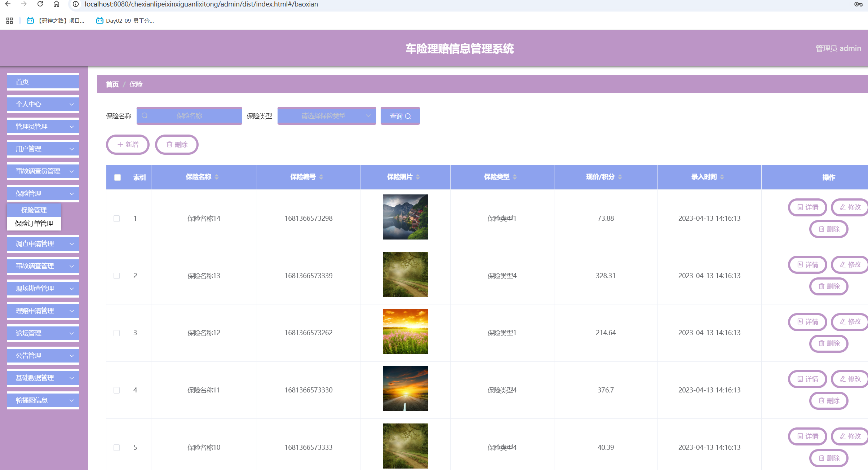Open forest path thumbnail for 保险名称13
The width and height of the screenshot is (868, 470).
click(x=405, y=274)
